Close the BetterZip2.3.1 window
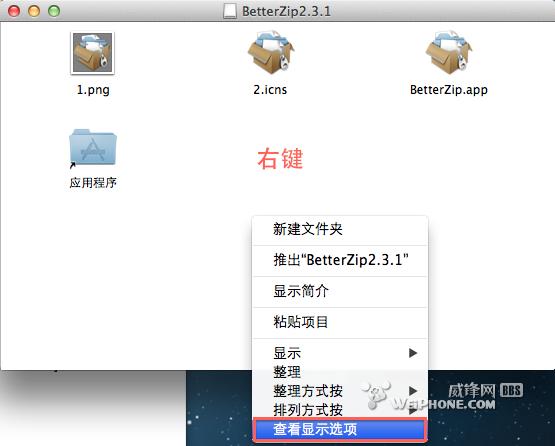The image size is (555, 446). (14, 11)
